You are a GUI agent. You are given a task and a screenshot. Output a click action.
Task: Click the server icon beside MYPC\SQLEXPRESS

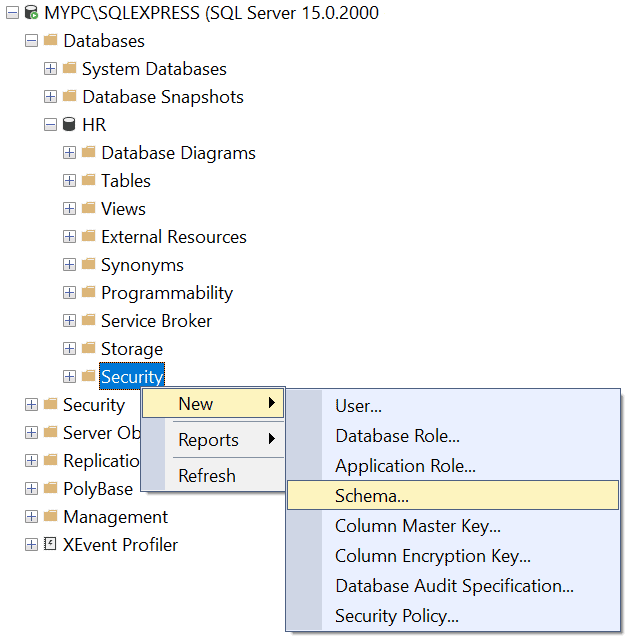coord(31,13)
